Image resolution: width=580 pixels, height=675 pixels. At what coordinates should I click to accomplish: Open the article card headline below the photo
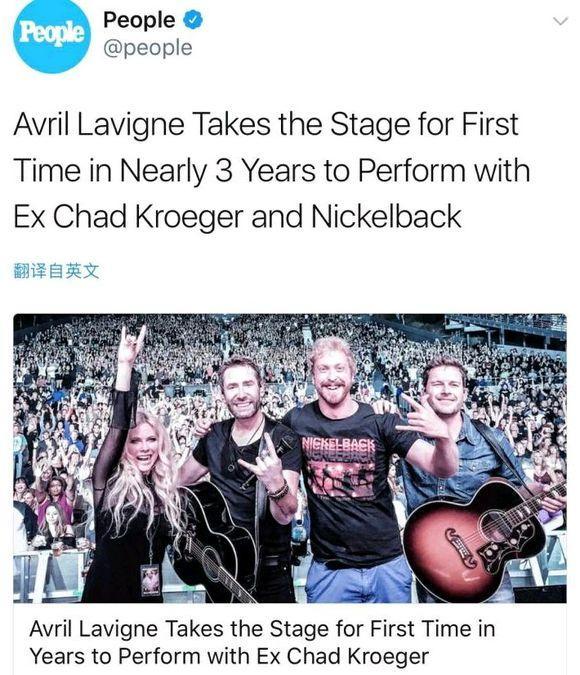click(x=262, y=642)
